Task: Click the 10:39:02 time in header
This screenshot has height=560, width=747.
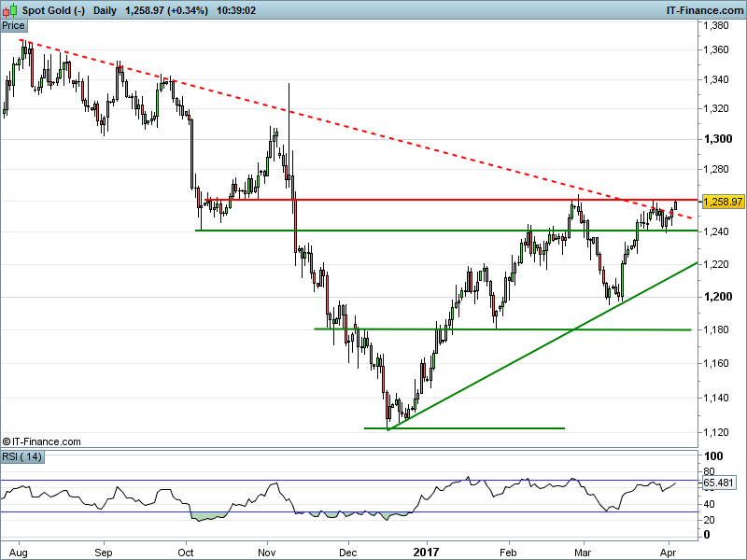Action: (236, 10)
